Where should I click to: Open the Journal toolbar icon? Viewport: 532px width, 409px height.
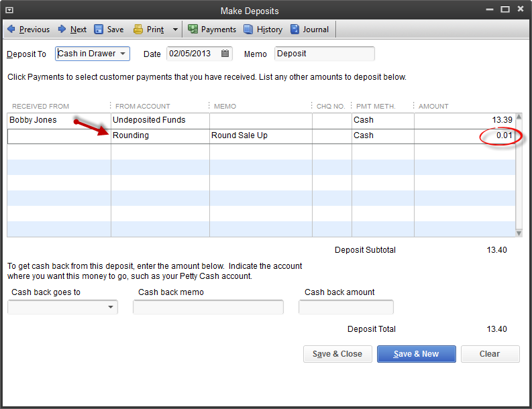coord(295,30)
